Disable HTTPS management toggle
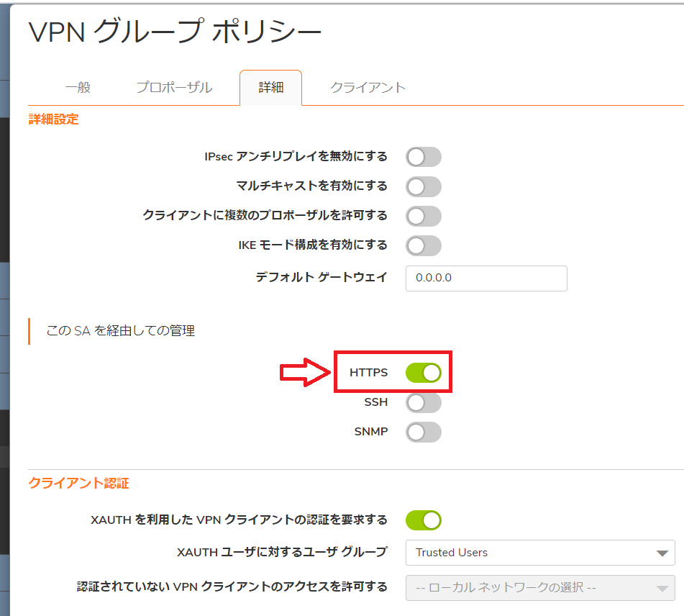 point(424,373)
